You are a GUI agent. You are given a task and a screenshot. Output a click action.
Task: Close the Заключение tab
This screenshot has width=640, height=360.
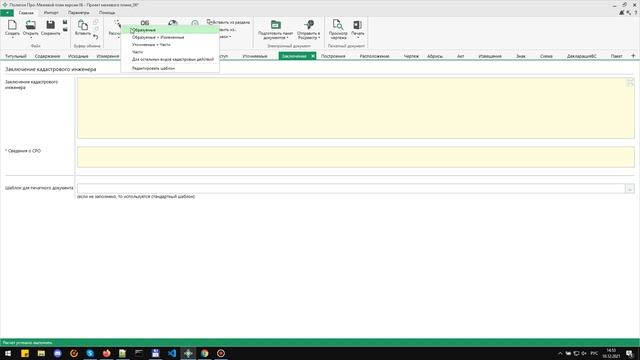point(313,56)
